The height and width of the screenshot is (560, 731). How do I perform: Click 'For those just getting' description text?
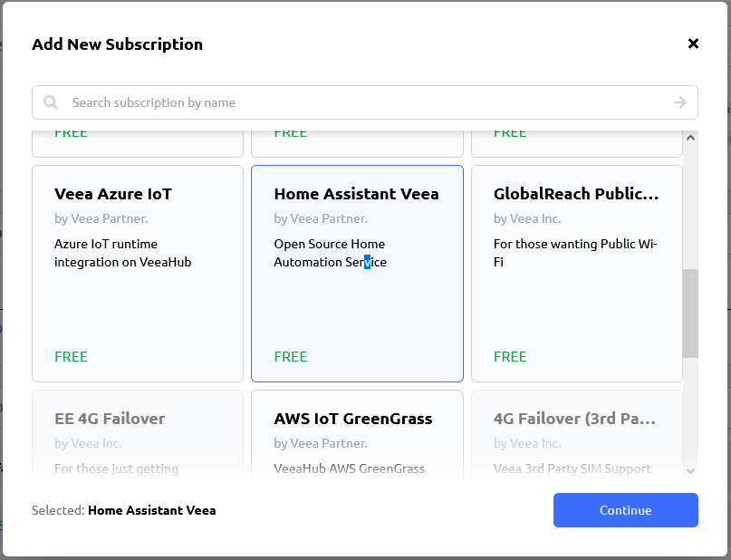click(116, 468)
